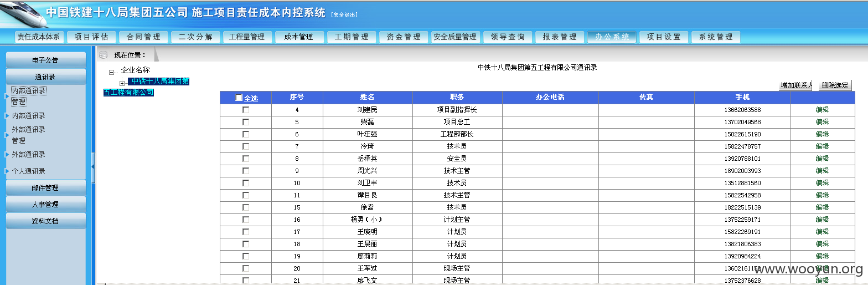Open the 项目设置 menu
The width and height of the screenshot is (868, 285).
pos(664,37)
